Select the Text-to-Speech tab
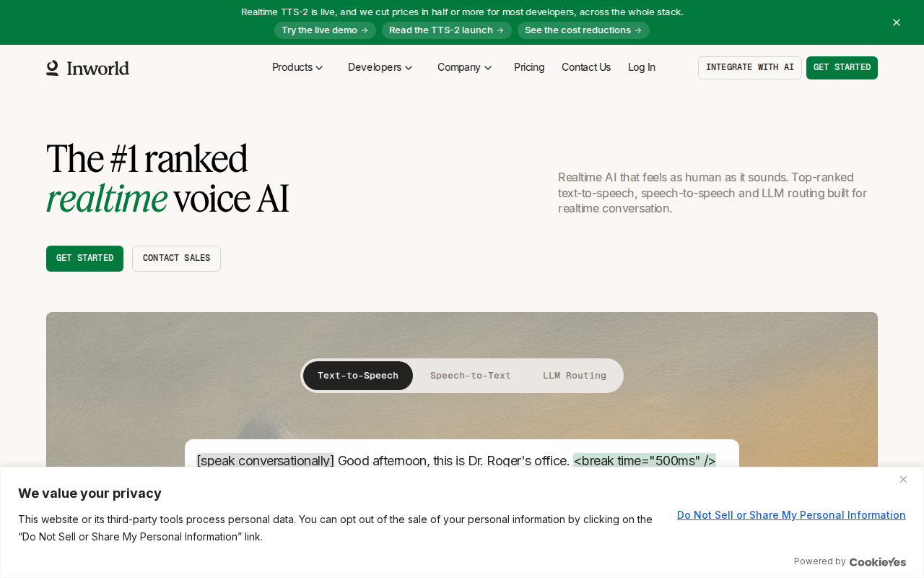This screenshot has height=578, width=924. (358, 376)
